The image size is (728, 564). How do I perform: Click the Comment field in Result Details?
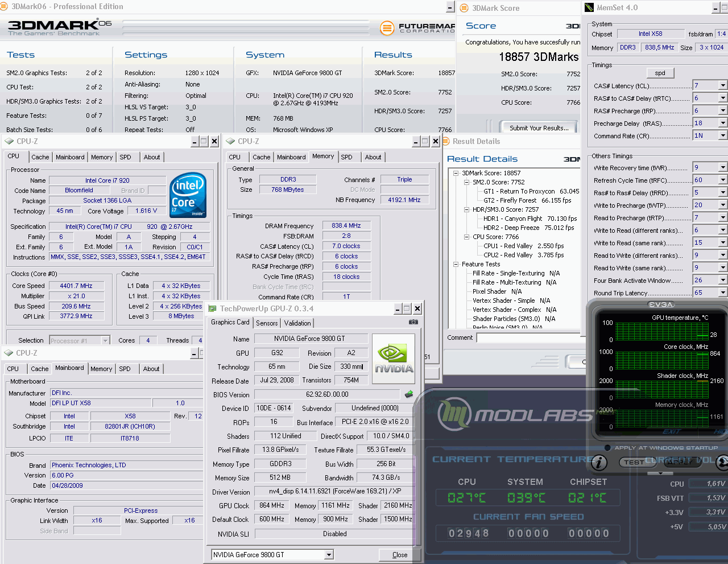(x=528, y=337)
